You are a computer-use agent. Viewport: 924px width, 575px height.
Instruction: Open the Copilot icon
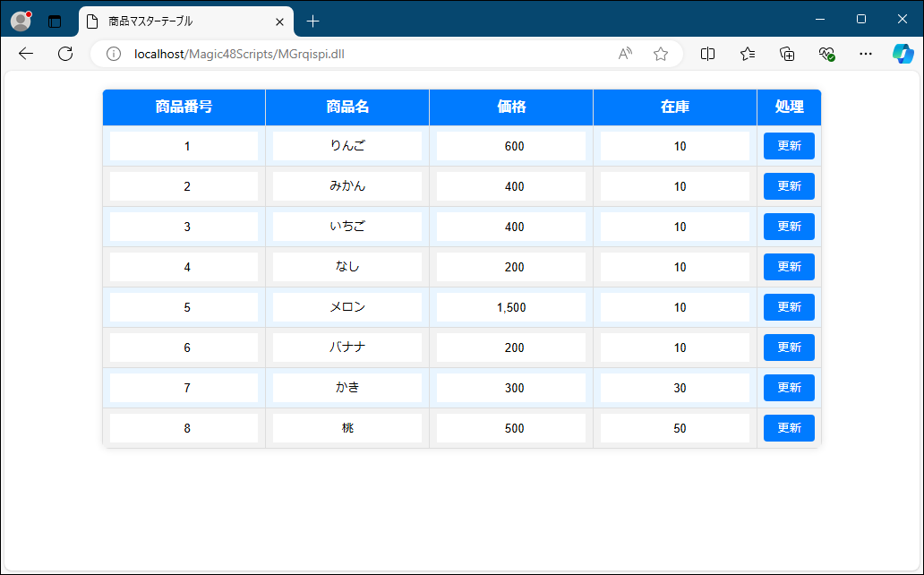coord(903,54)
